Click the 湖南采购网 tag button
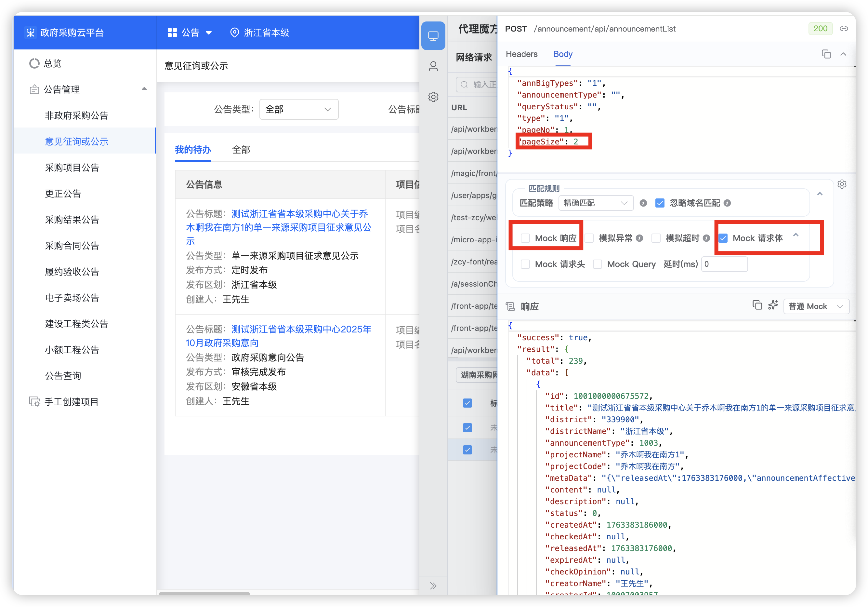 click(477, 375)
